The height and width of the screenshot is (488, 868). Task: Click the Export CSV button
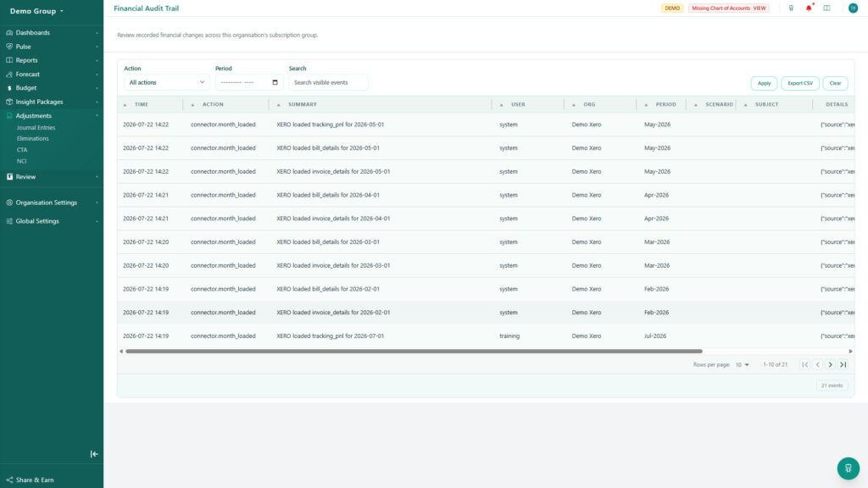pyautogui.click(x=800, y=83)
